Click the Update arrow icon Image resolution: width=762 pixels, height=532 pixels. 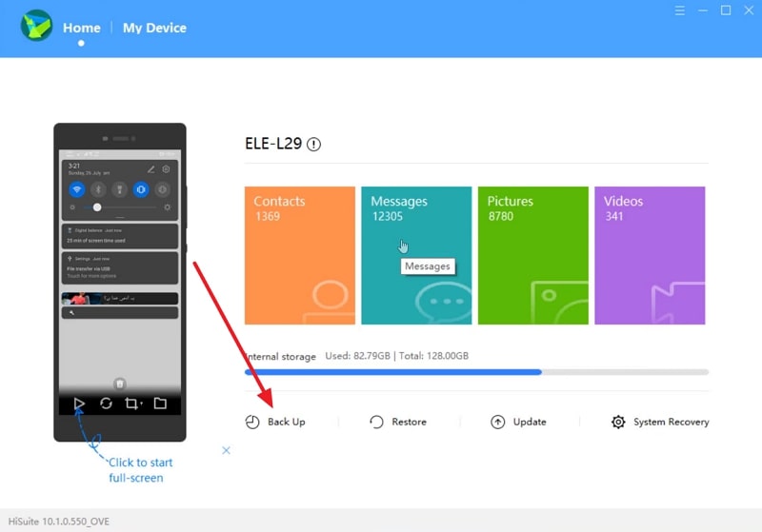pyautogui.click(x=497, y=422)
